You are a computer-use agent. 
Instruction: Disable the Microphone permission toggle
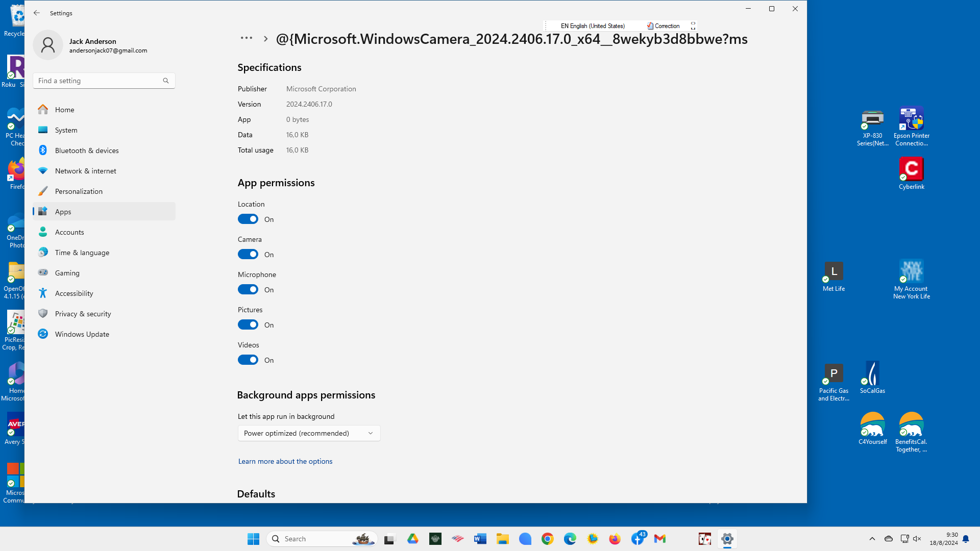[248, 290]
